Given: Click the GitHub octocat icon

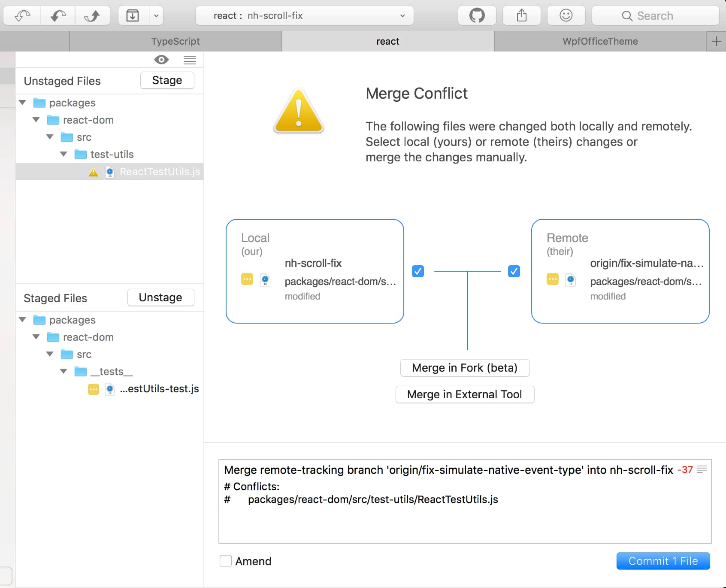Looking at the screenshot, I should (x=477, y=16).
